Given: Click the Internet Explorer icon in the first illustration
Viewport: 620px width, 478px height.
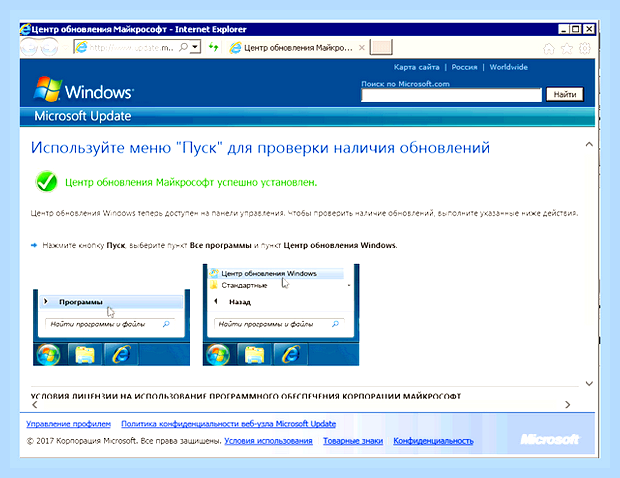Looking at the screenshot, I should point(121,354).
